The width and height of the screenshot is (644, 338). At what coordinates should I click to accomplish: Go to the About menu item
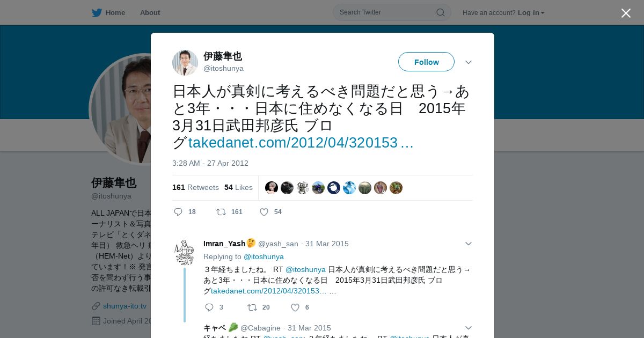click(x=150, y=13)
